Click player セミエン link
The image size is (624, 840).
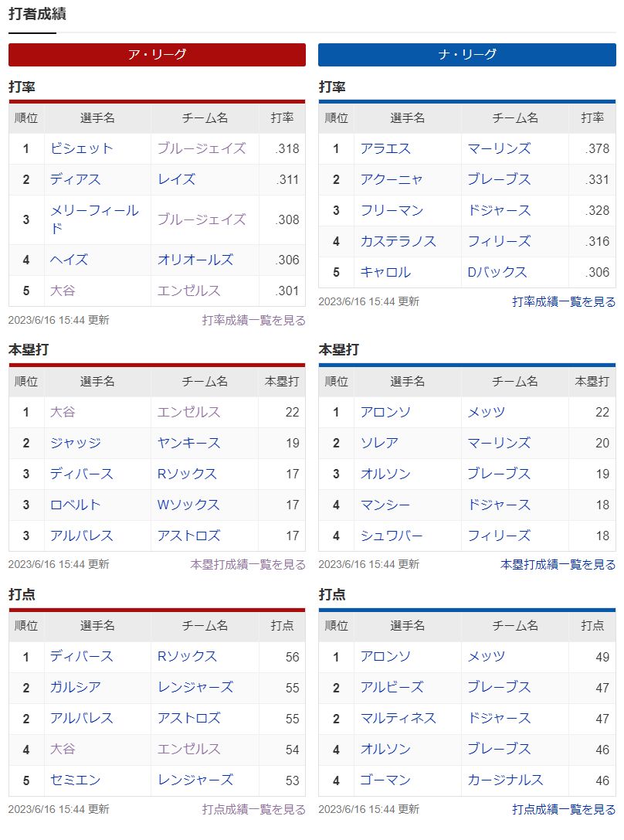coord(76,780)
